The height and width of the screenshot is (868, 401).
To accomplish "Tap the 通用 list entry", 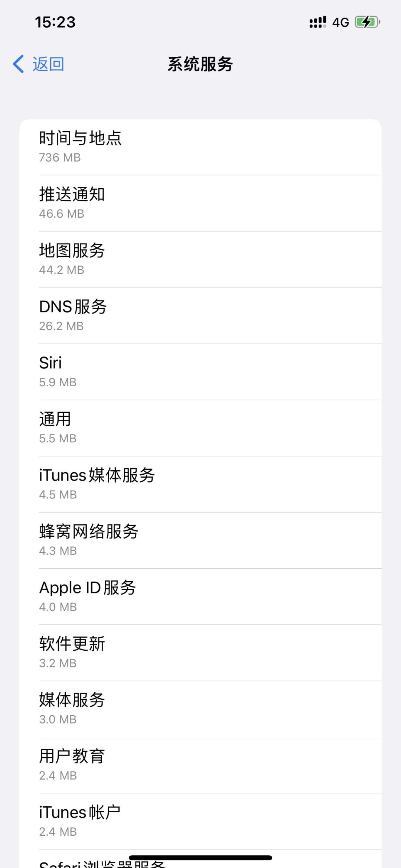I will coord(200,428).
